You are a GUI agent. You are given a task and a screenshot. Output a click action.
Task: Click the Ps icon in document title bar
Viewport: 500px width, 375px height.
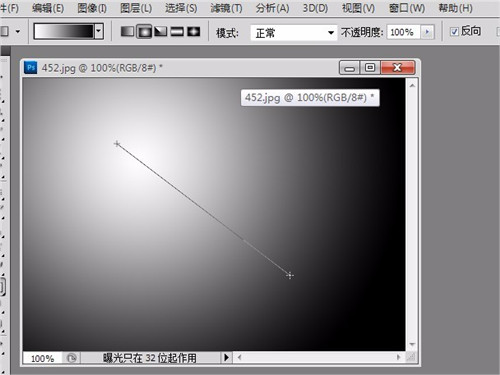31,68
